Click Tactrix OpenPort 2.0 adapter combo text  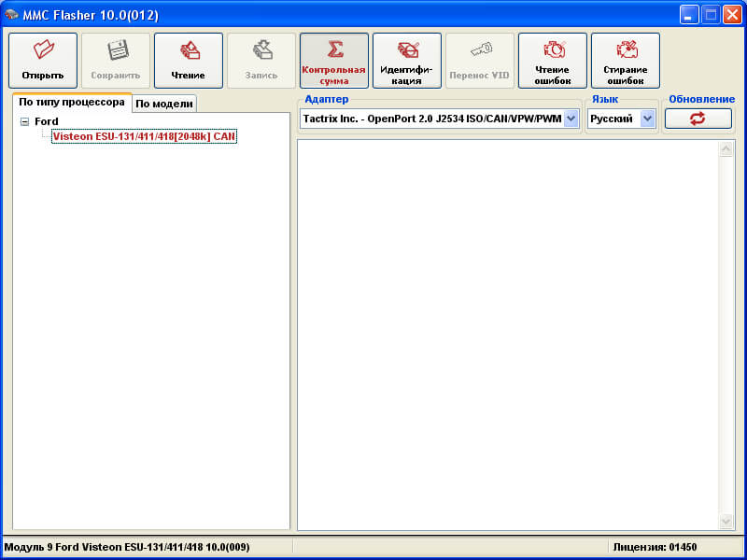coord(432,119)
